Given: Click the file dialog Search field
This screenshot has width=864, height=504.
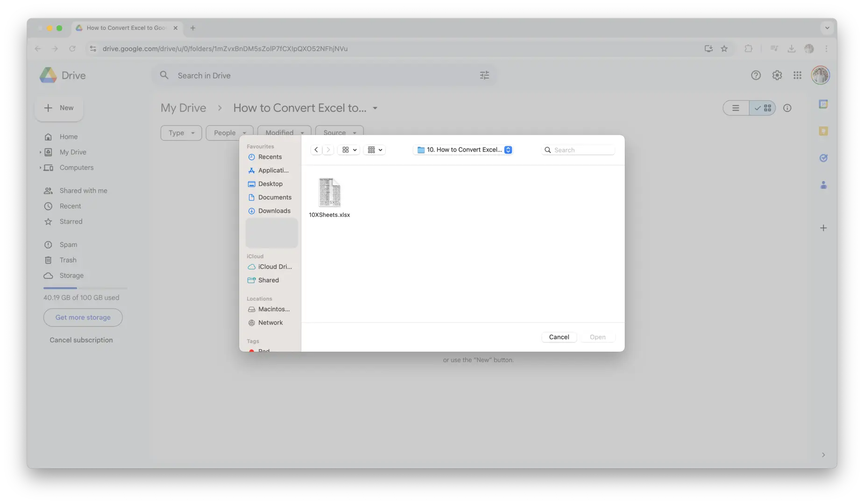Looking at the screenshot, I should tap(582, 150).
